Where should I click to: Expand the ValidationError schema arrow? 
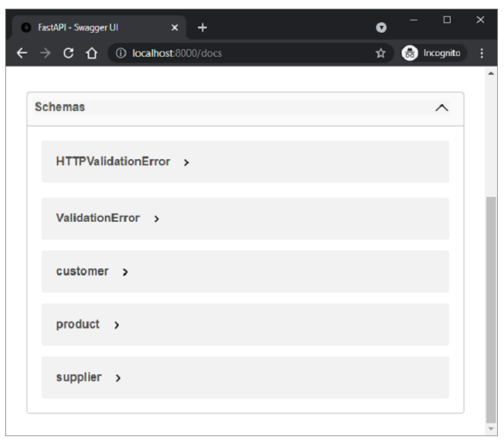click(157, 219)
